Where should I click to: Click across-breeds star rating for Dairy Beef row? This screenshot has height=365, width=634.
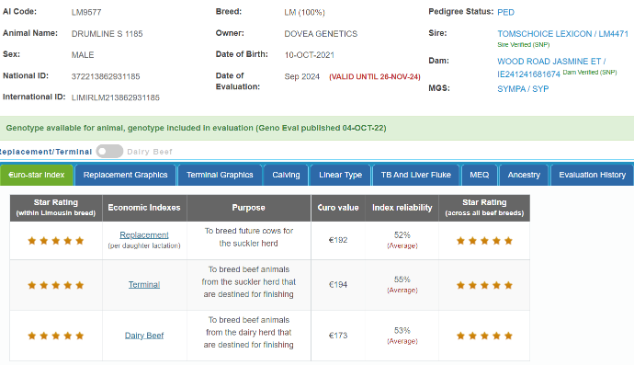[x=484, y=335]
